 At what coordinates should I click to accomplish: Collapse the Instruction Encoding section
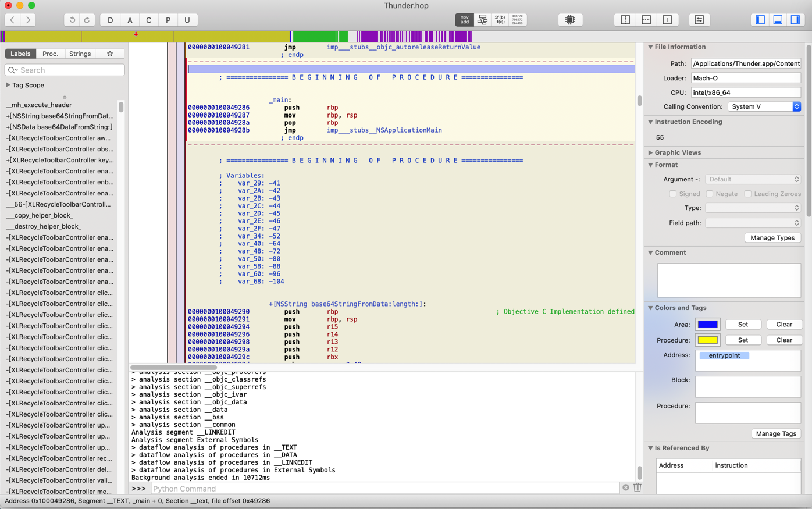point(650,122)
